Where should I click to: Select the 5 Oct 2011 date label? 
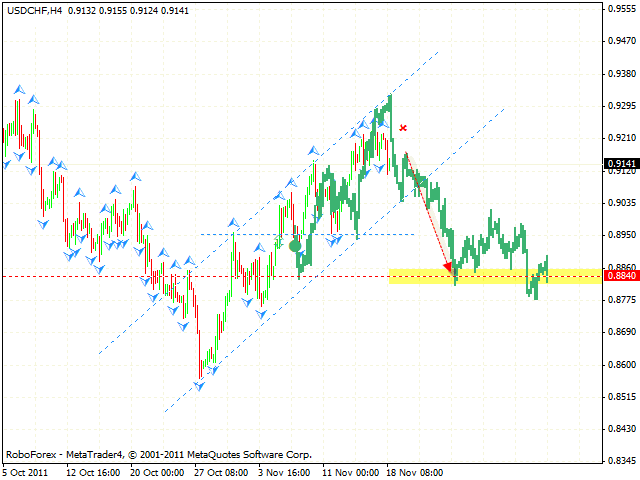23,472
